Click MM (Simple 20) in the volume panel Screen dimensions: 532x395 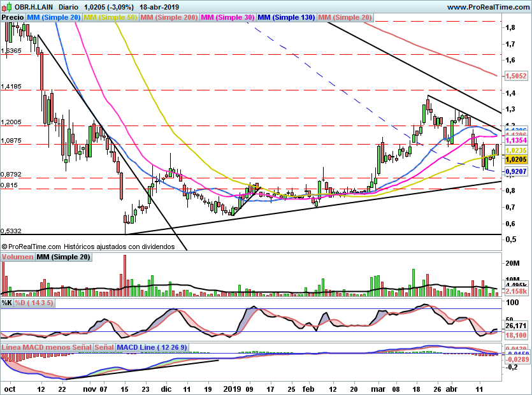pyautogui.click(x=63, y=257)
